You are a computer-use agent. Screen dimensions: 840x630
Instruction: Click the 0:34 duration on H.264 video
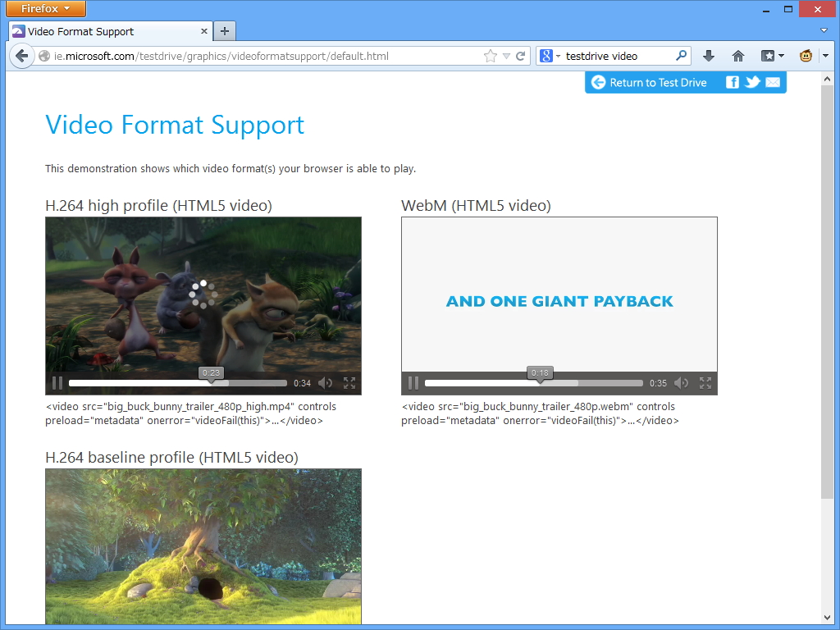pos(302,383)
